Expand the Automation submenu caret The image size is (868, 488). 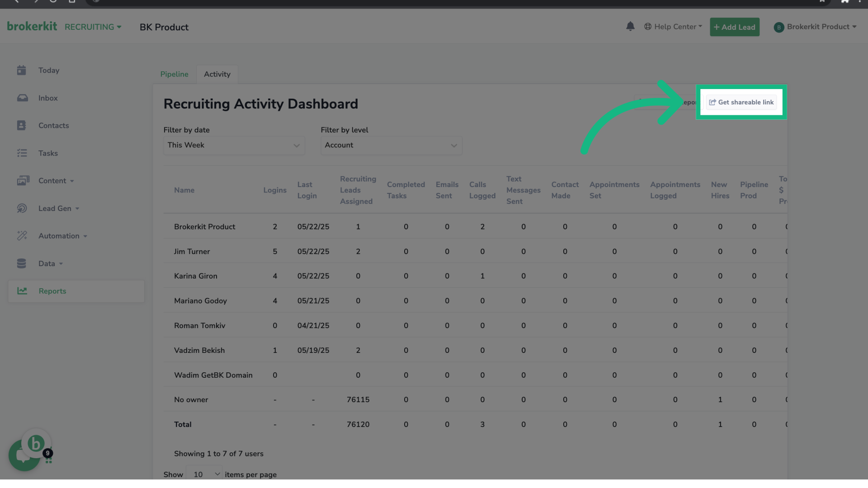coord(85,236)
